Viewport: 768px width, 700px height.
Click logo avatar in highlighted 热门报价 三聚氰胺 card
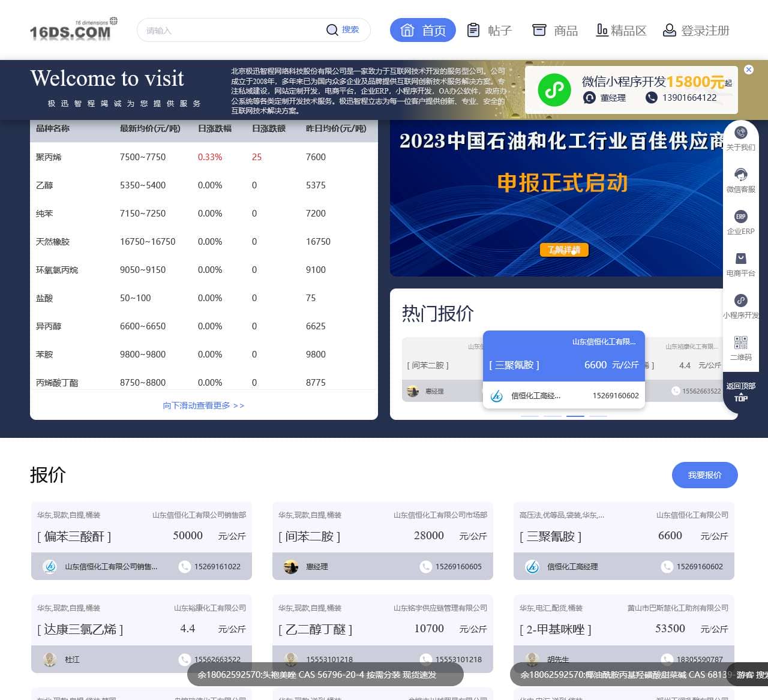[497, 395]
